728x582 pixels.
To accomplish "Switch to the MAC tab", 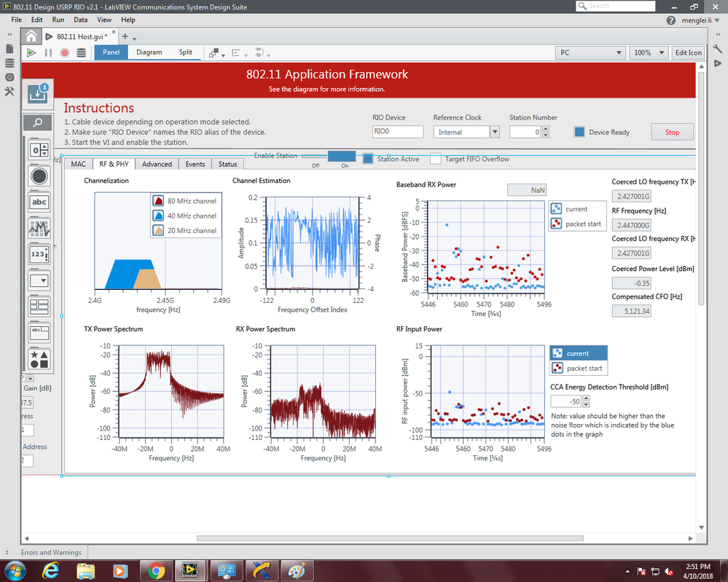I will pyautogui.click(x=79, y=164).
